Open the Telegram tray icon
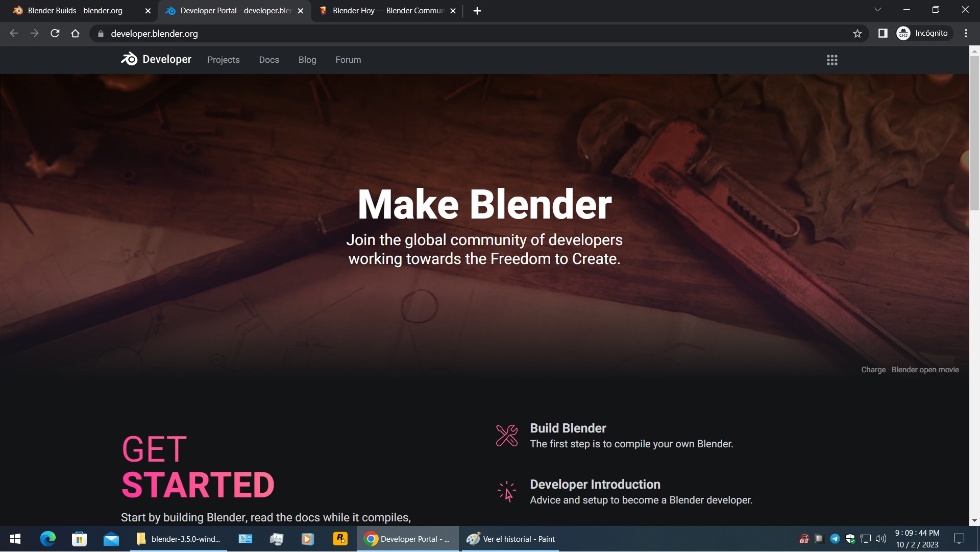The image size is (980, 552). [835, 539]
